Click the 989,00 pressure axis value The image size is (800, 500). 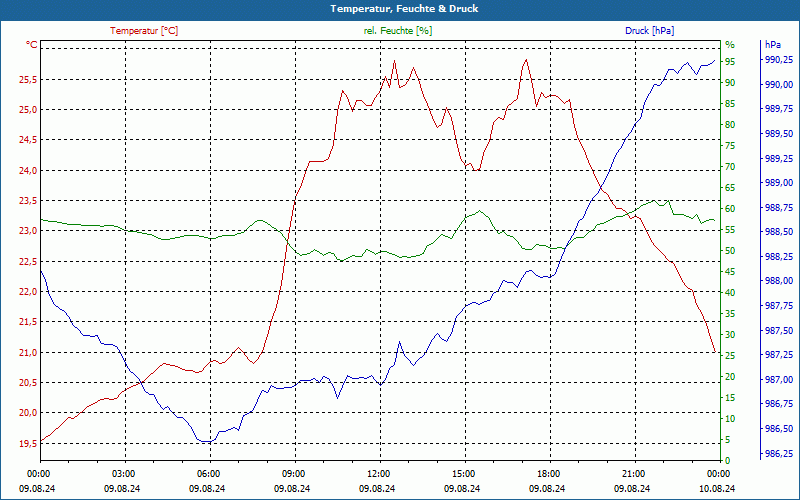(x=779, y=183)
